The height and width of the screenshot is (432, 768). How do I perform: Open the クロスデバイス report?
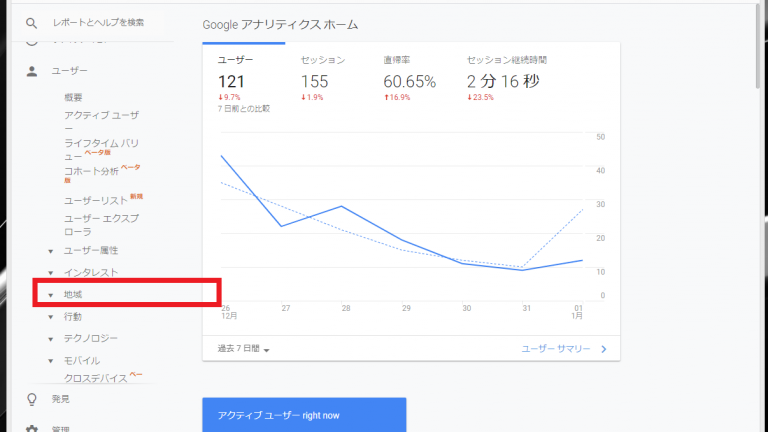(103, 378)
